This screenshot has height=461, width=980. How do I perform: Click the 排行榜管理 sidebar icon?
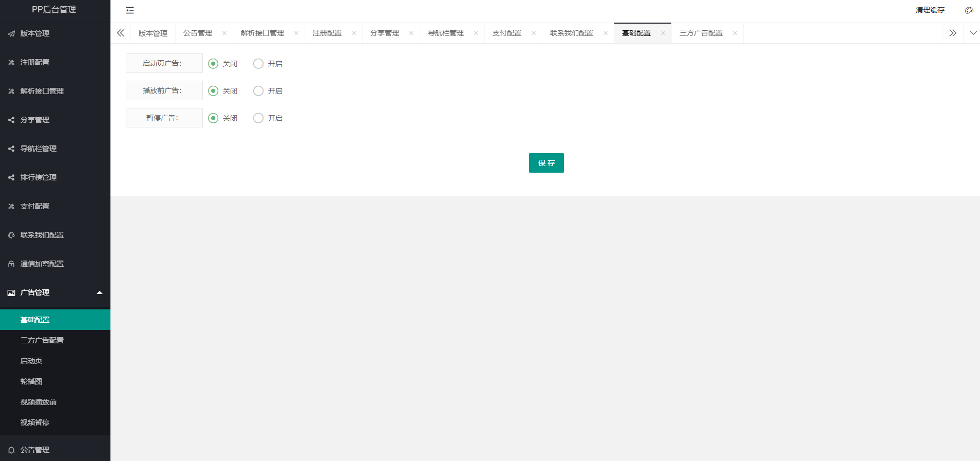11,177
